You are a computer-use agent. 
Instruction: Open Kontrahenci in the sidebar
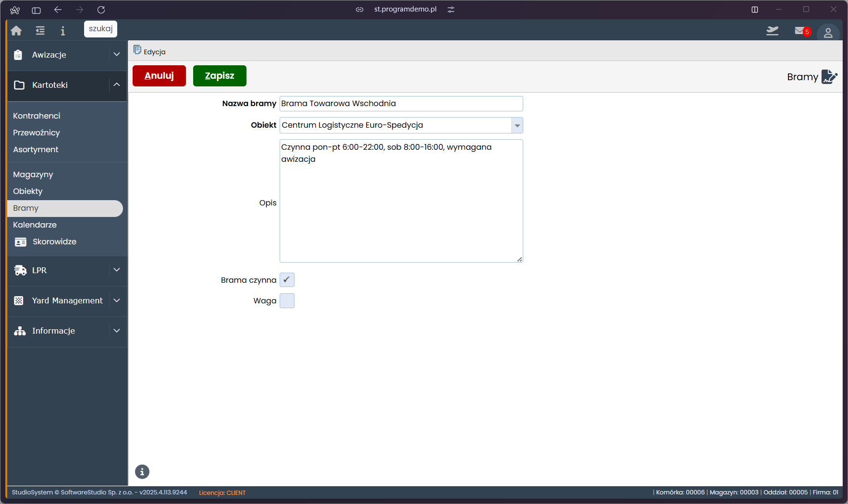coord(37,116)
